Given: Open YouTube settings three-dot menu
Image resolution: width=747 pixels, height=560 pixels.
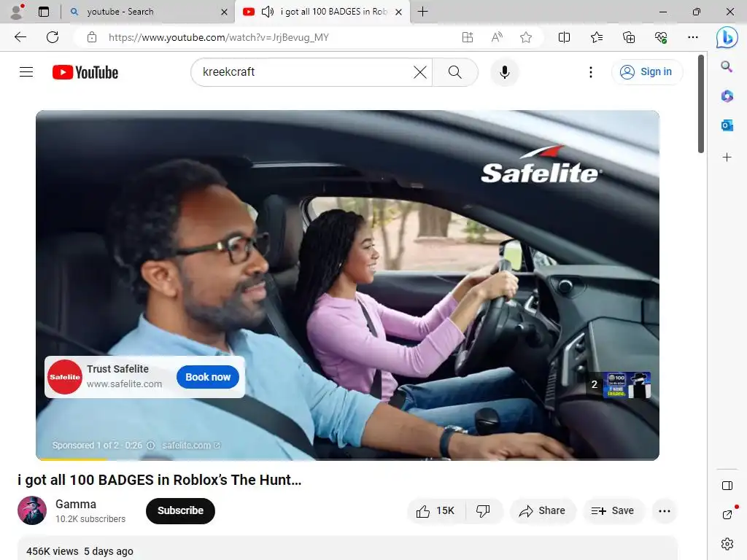Looking at the screenshot, I should pos(591,72).
